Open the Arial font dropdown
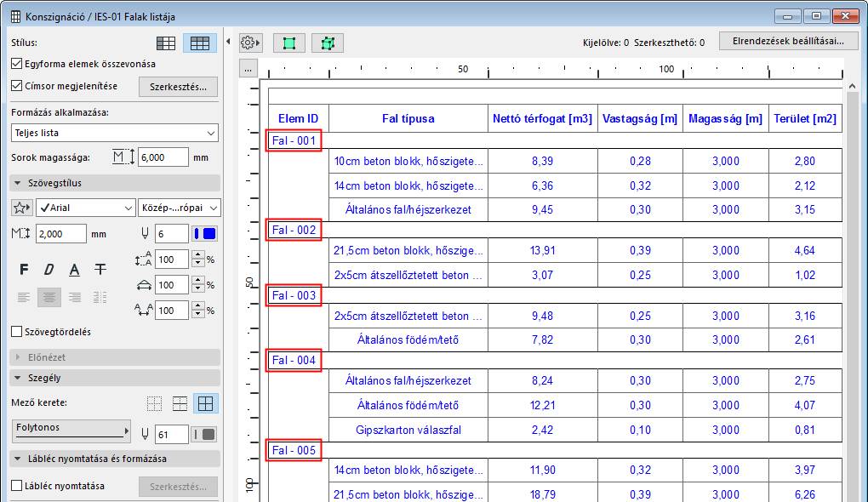The image size is (868, 502). (84, 208)
